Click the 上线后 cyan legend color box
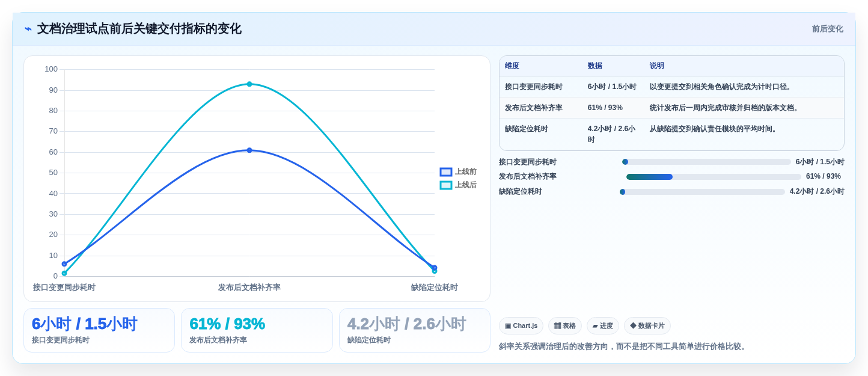 446,185
